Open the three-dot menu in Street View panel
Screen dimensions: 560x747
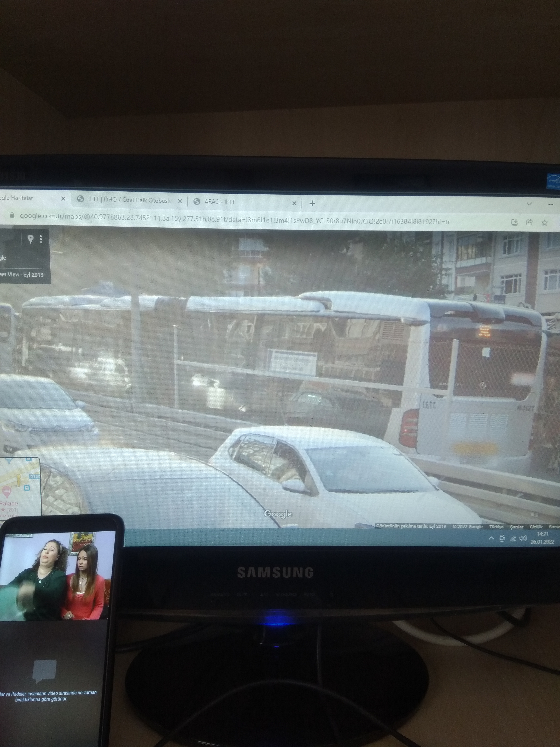[x=41, y=239]
